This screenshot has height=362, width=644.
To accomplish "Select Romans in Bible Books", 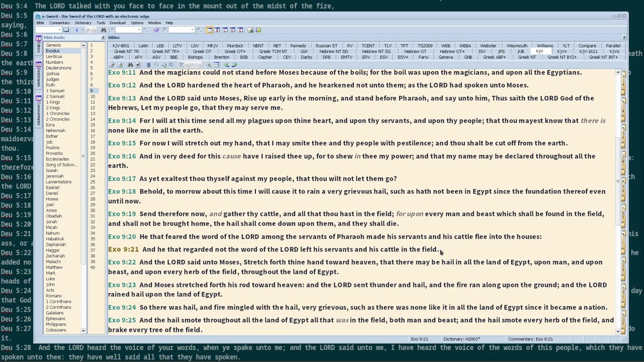I will click(x=54, y=296).
